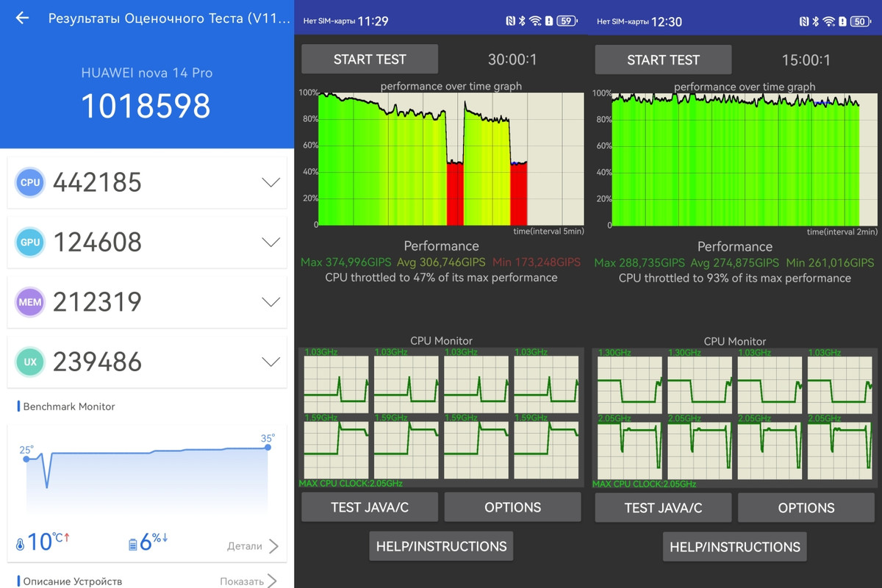Tap battery warning icon in 11:29 status bar
The height and width of the screenshot is (588, 882).
pyautogui.click(x=548, y=21)
